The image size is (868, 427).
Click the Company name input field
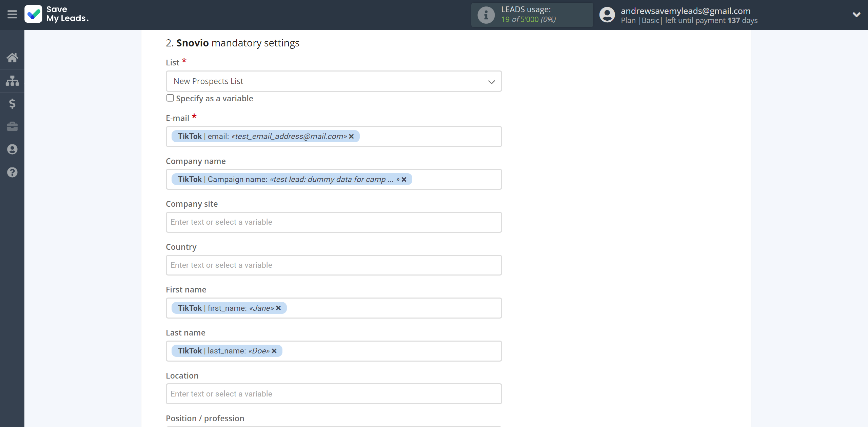(x=334, y=179)
